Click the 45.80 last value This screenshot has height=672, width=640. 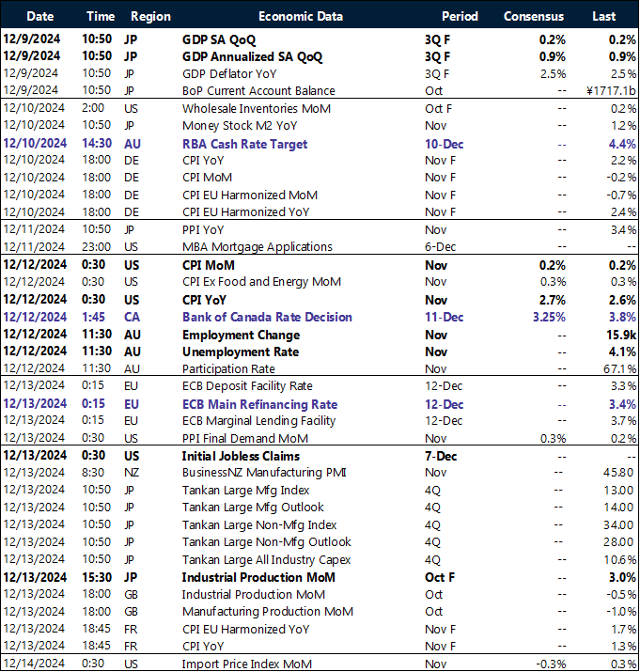618,473
